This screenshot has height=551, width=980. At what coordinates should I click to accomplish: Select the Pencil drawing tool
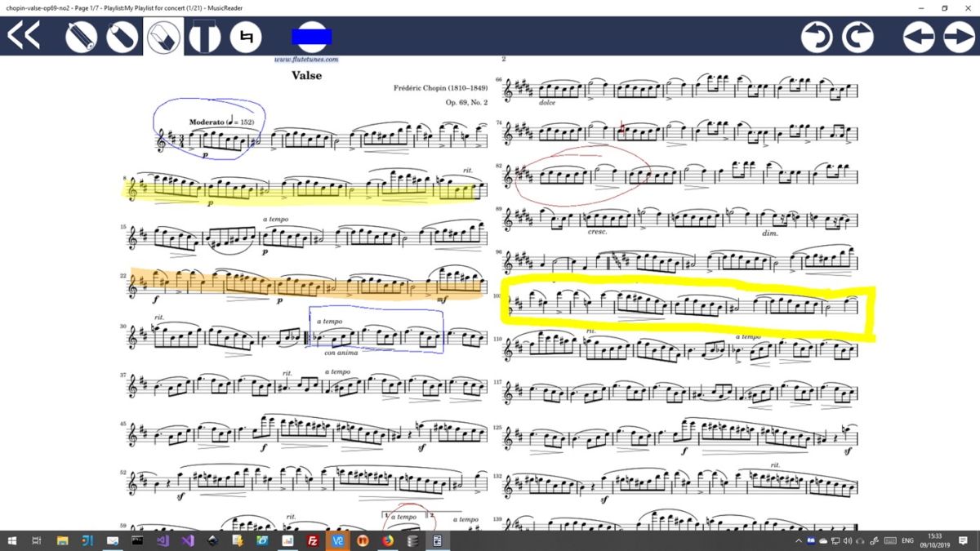point(81,37)
